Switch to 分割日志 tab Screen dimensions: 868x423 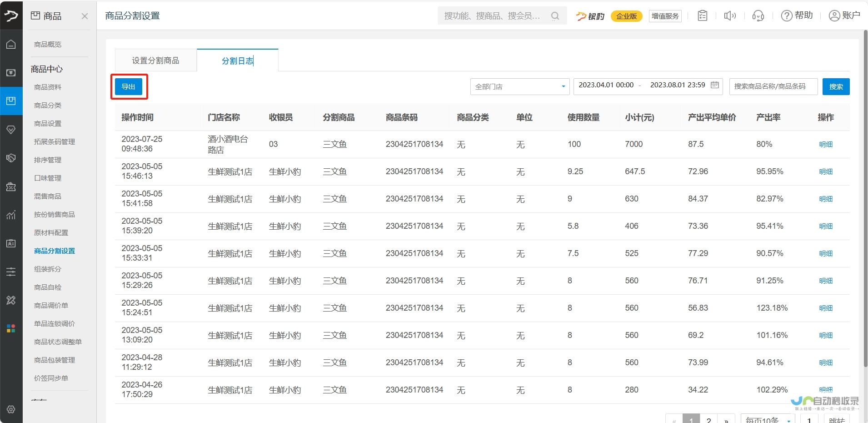tap(237, 60)
